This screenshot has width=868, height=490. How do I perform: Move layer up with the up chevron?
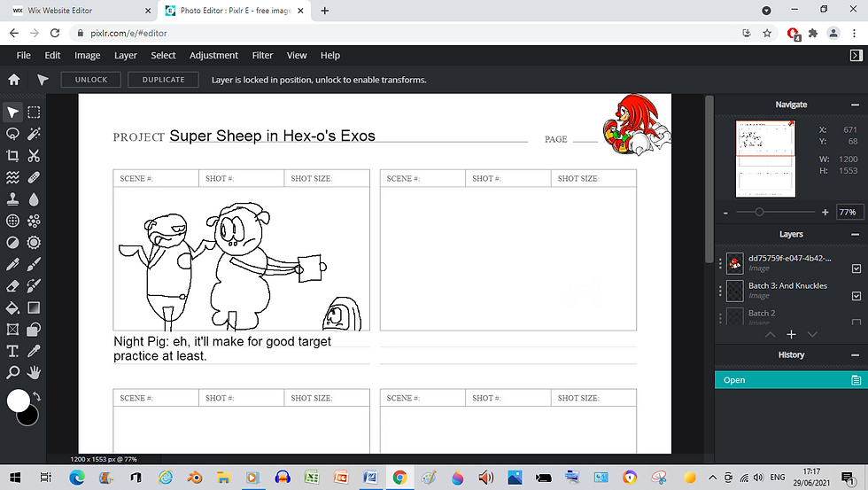coord(770,334)
